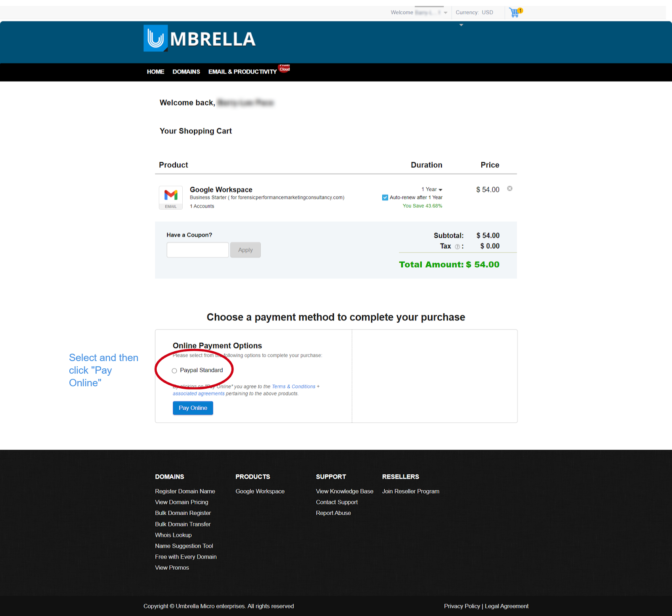672x616 pixels.
Task: Open the Currency USD selector
Action: point(474,13)
